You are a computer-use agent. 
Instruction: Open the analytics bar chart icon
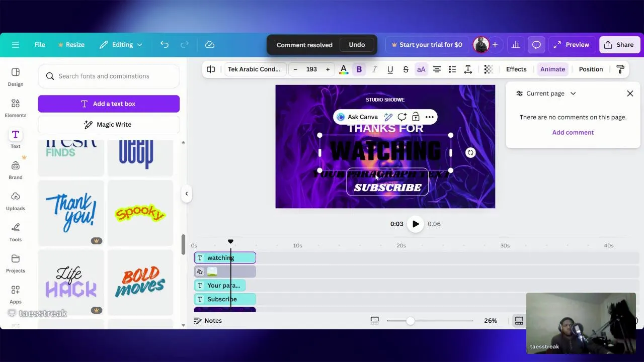(x=516, y=45)
